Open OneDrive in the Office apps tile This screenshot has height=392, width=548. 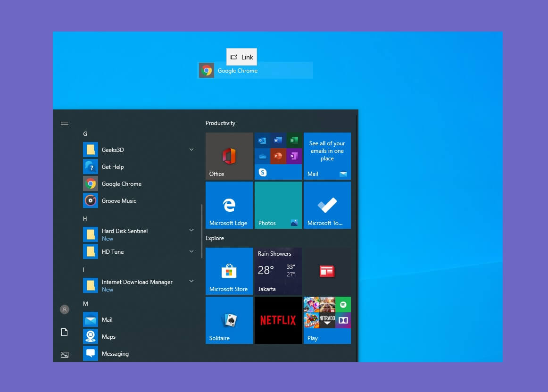(262, 156)
